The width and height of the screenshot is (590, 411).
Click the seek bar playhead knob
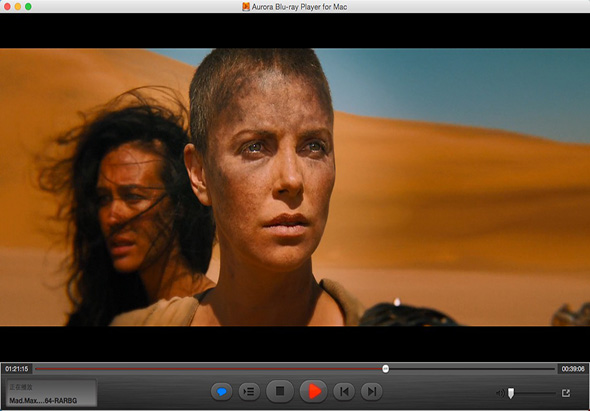pos(385,369)
